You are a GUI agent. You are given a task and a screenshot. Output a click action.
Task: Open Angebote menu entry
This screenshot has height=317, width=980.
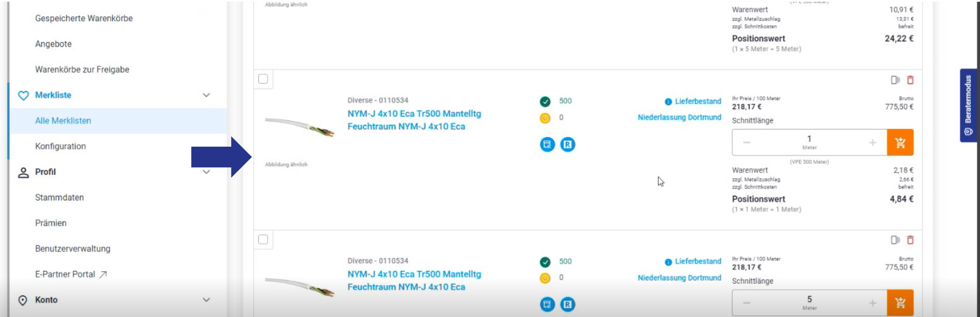53,44
